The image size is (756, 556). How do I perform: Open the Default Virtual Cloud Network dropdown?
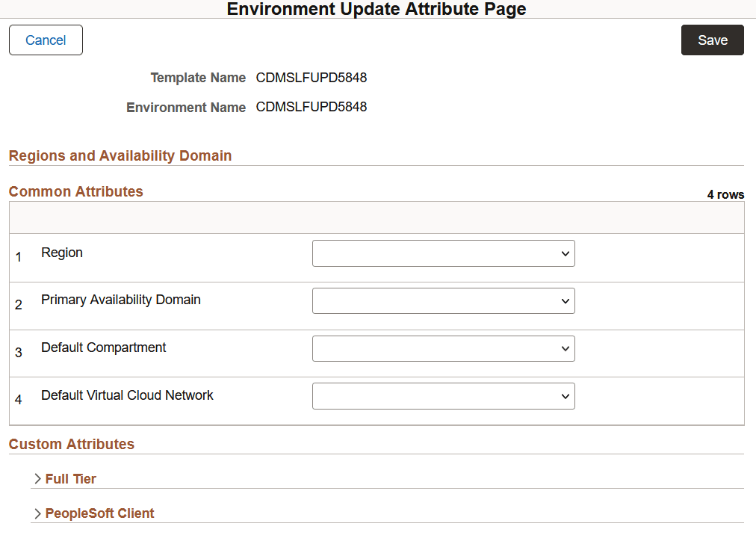point(443,396)
